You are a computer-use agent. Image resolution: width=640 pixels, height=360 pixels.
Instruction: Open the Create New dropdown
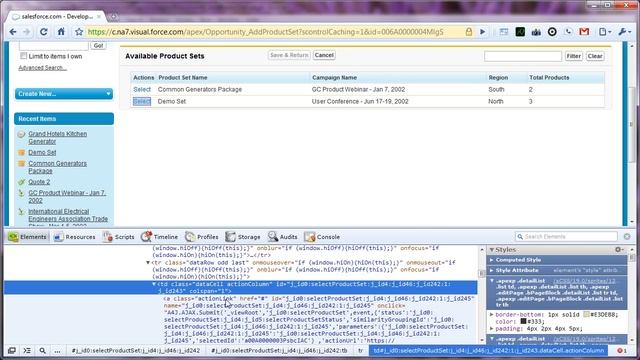pos(64,94)
